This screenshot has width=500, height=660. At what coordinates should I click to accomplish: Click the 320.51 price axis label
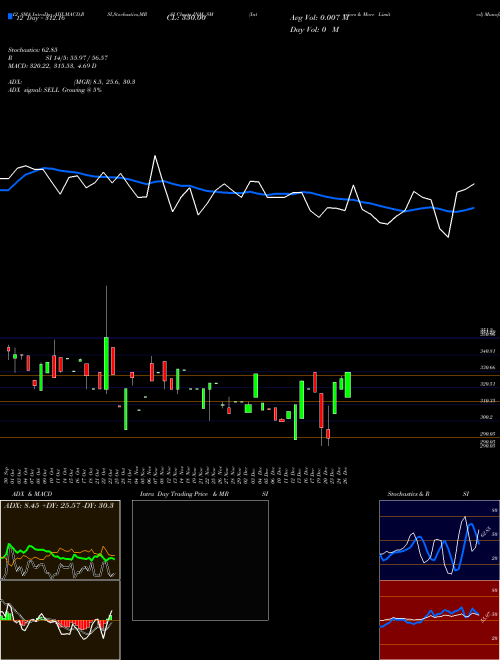488,384
